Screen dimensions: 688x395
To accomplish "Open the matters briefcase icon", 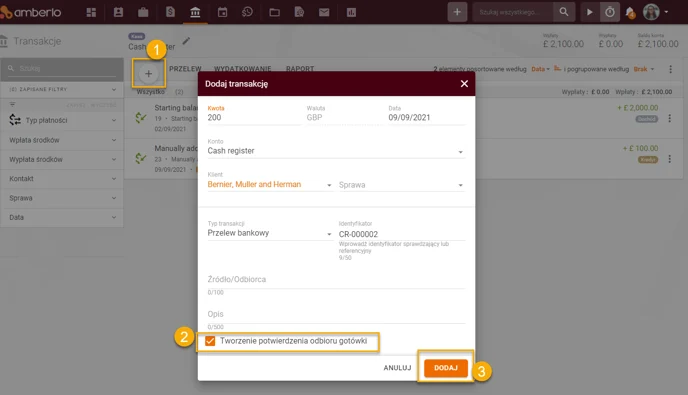I will point(143,12).
